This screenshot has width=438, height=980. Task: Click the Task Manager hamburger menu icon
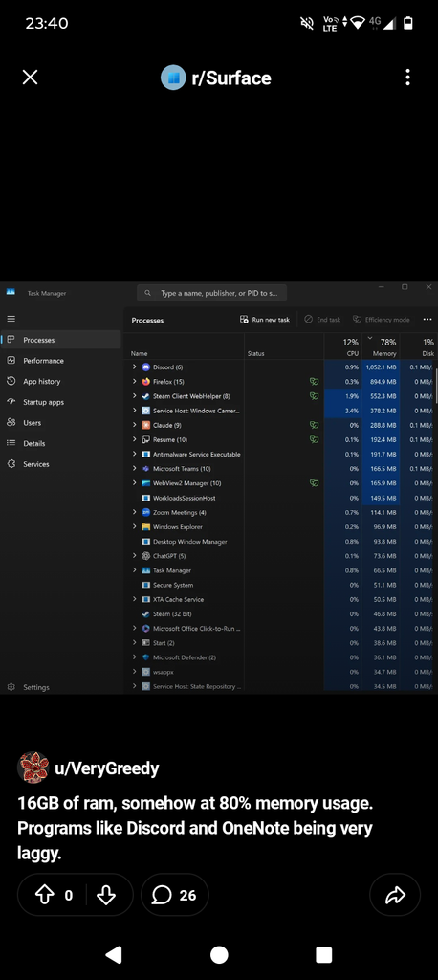pos(11,319)
